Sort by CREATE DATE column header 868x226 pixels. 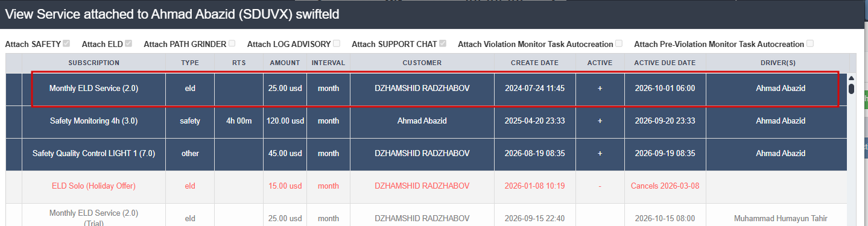pos(534,63)
